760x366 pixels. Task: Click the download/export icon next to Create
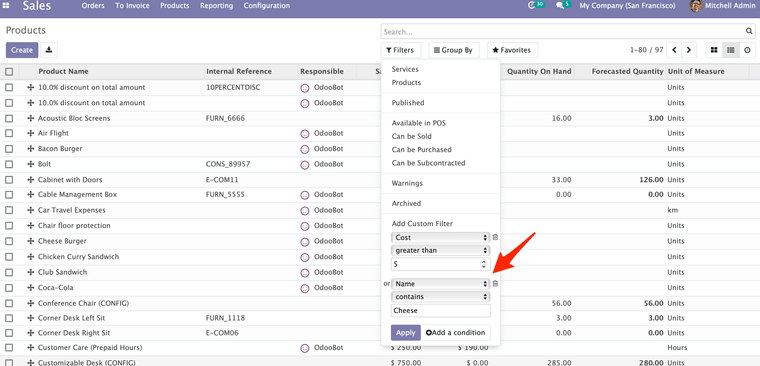pos(49,50)
